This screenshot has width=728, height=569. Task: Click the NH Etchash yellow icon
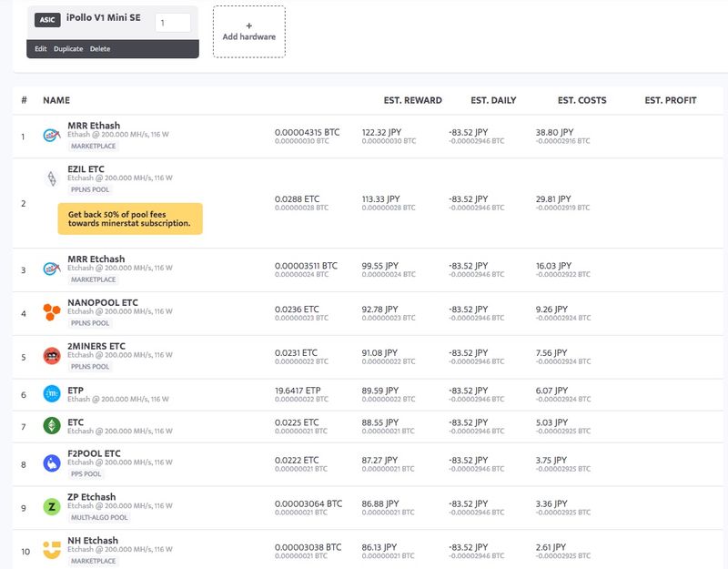[x=52, y=550]
